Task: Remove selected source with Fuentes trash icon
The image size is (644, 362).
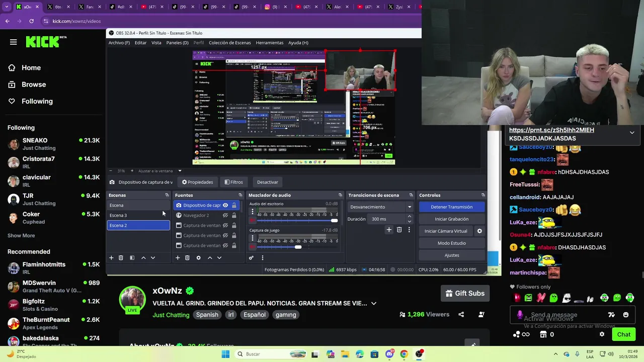Action: coord(187,258)
